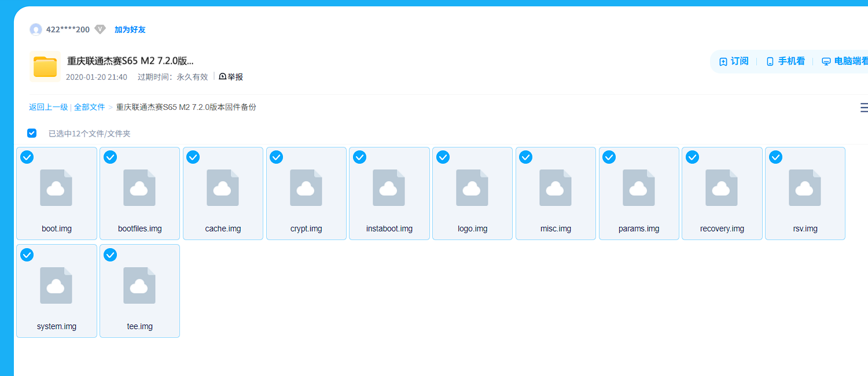Open the 全部文件 breadcrumb link
The height and width of the screenshot is (376, 868).
90,107
